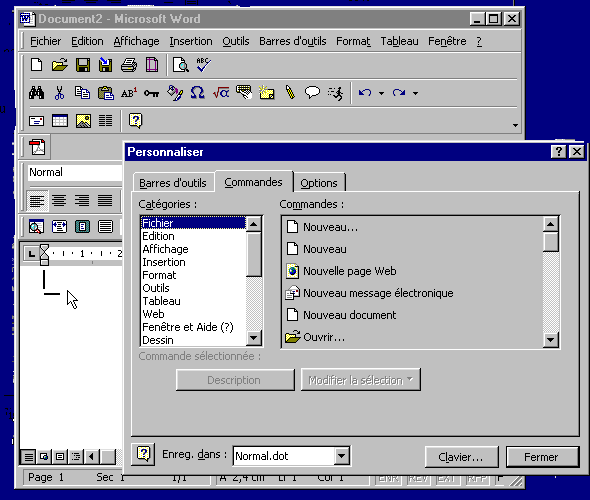This screenshot has width=590, height=500.
Task: Click the Description button
Action: coord(234,380)
